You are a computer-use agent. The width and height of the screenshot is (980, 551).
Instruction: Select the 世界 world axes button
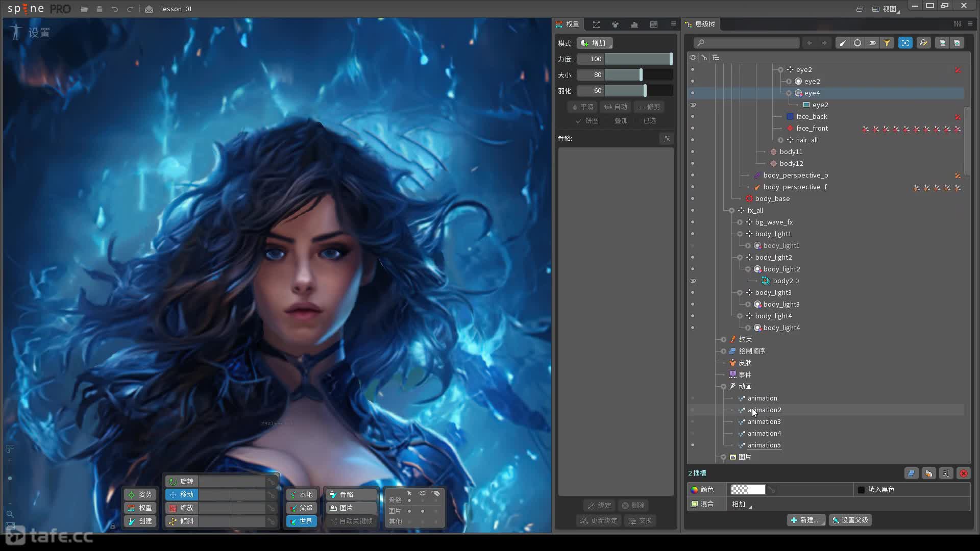[301, 521]
